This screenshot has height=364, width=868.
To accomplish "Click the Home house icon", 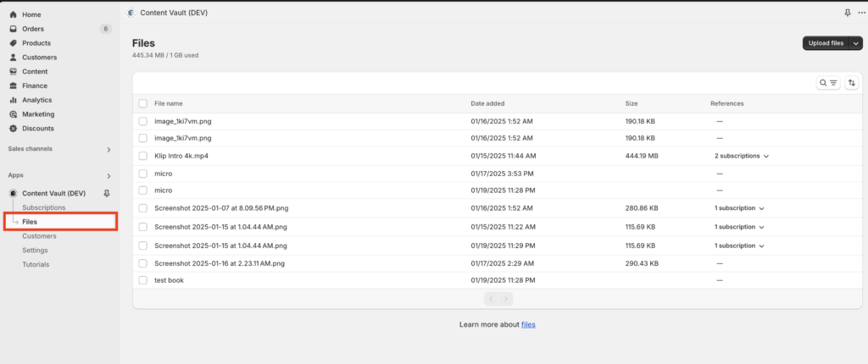I will click(14, 14).
